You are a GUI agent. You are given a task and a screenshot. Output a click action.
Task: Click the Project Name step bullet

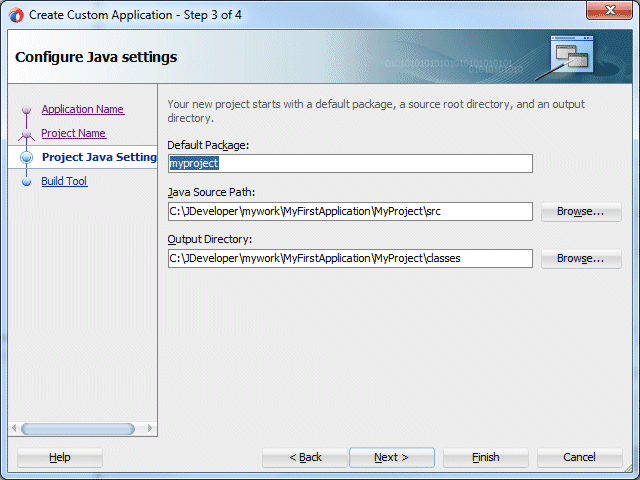27,133
